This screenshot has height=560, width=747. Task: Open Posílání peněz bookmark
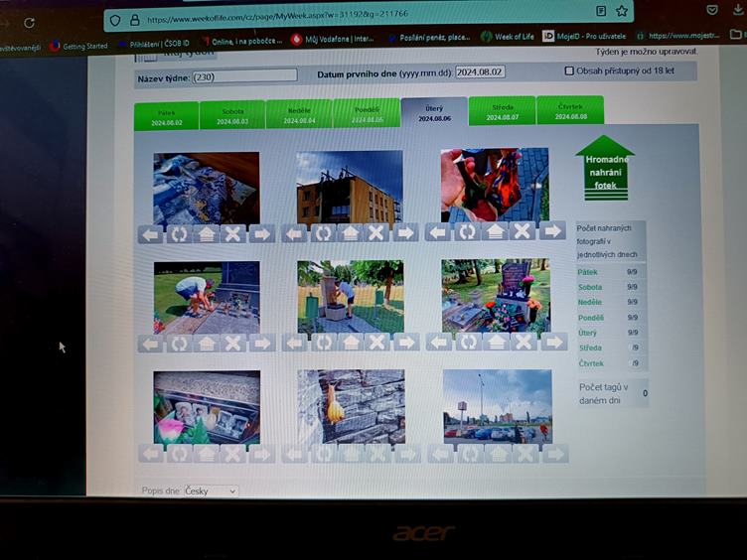click(x=430, y=37)
